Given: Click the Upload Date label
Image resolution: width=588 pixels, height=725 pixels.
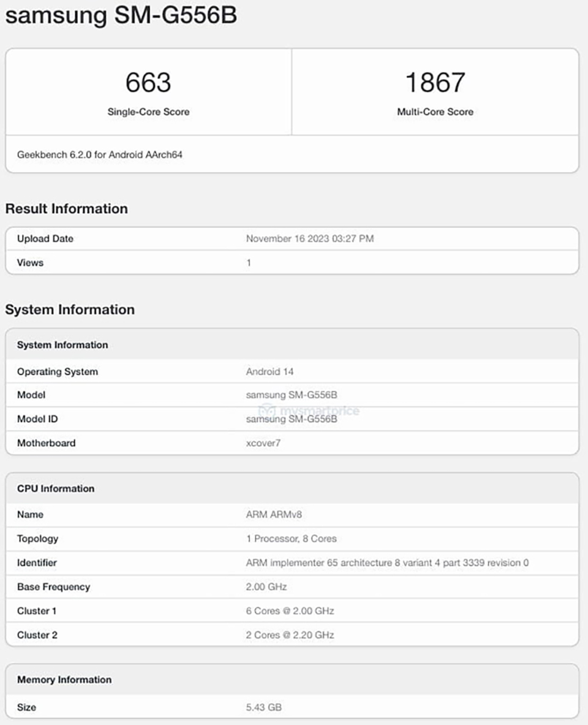Looking at the screenshot, I should click(45, 238).
